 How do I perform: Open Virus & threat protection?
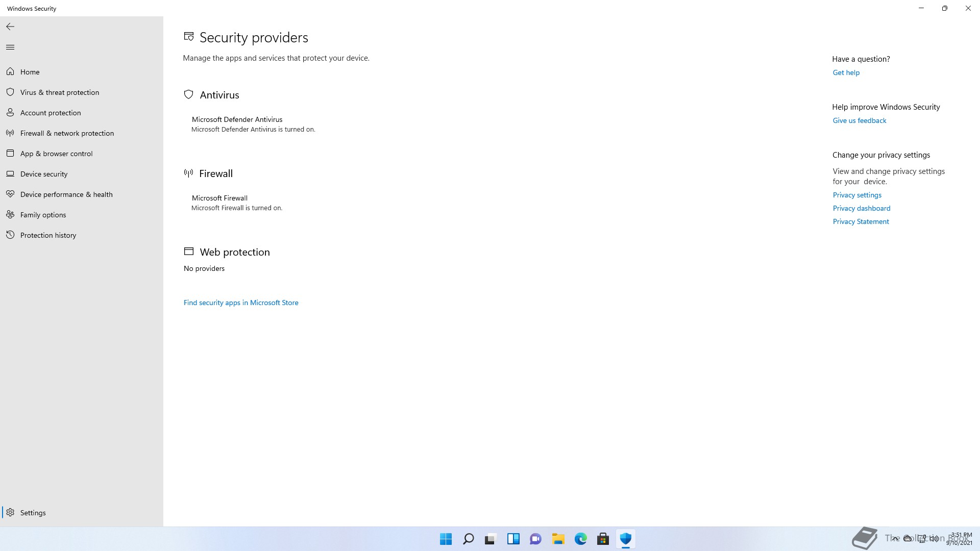(x=82, y=92)
